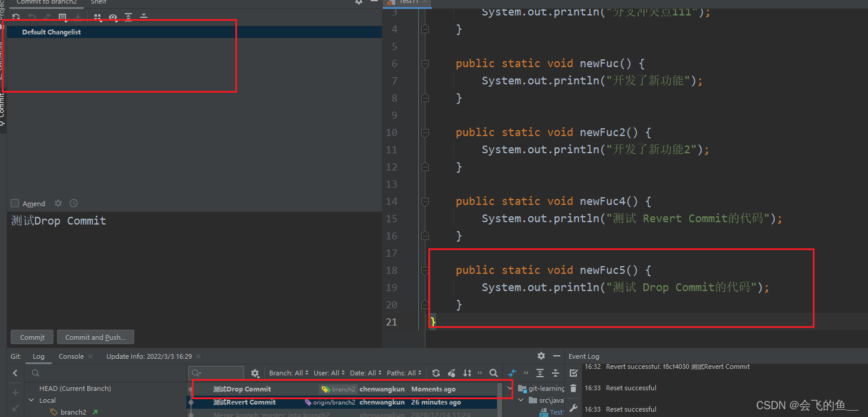Click IntelliSort icon in log toolbar
Image resolution: width=868 pixels, height=417 pixels.
(467, 373)
